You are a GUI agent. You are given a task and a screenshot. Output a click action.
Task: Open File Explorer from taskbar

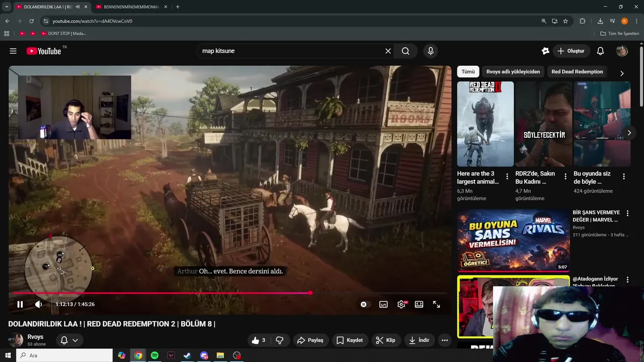[220, 355]
